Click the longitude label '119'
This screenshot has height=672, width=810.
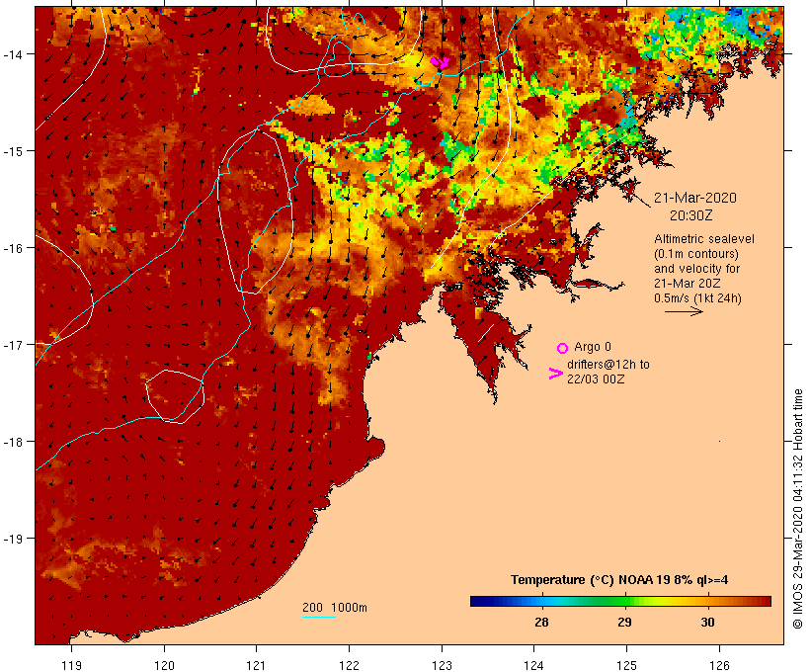coord(71,665)
